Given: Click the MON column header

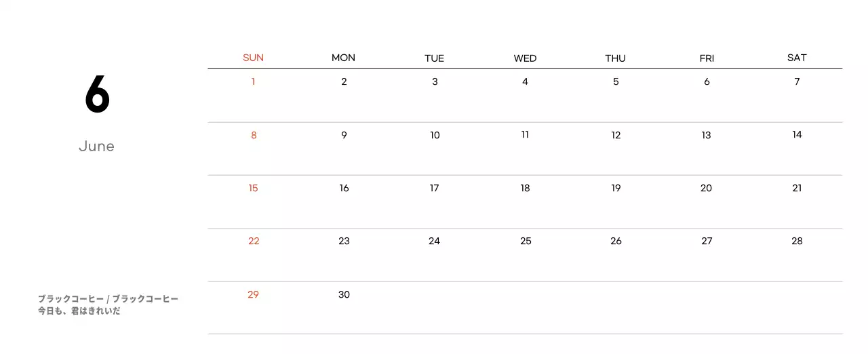Looking at the screenshot, I should pyautogui.click(x=343, y=58).
